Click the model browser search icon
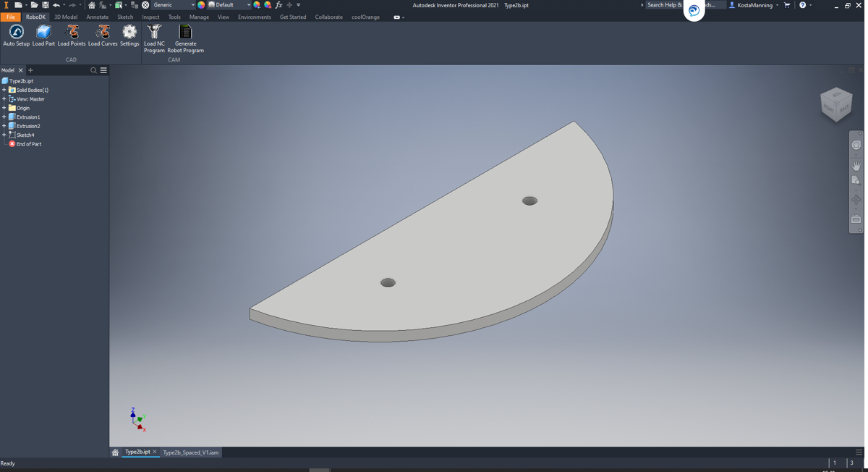Screen dimensions: 868x472 [93, 70]
